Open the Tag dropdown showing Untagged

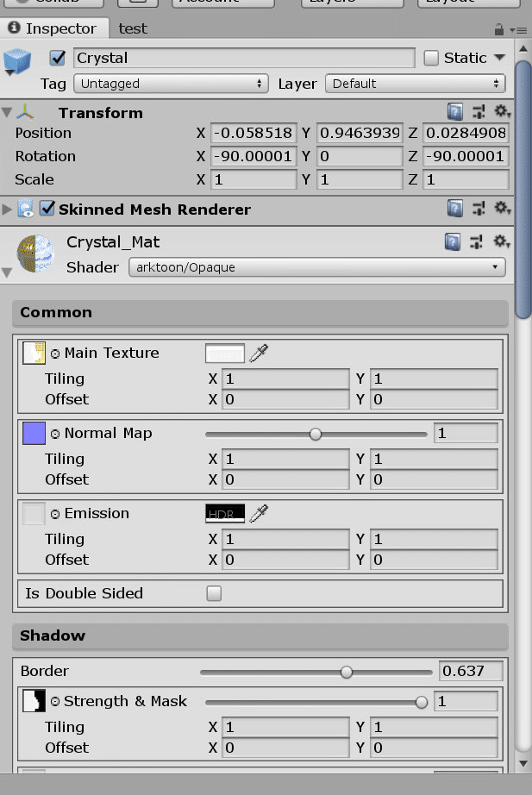[171, 84]
